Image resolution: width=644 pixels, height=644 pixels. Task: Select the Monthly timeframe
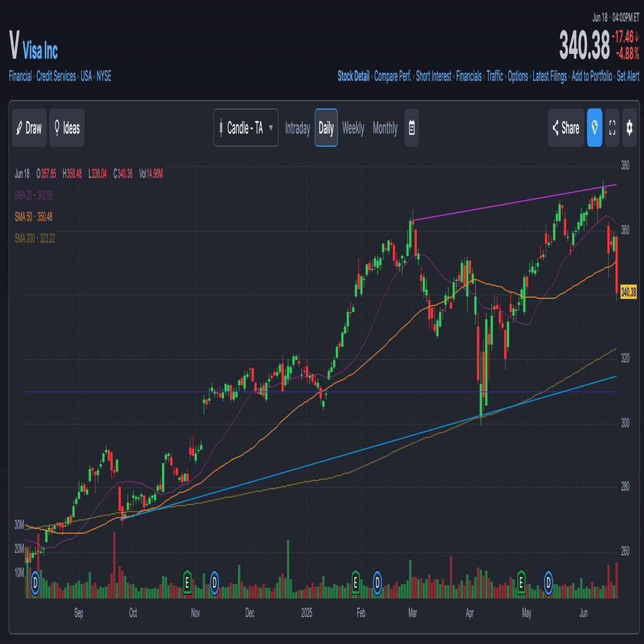(385, 128)
